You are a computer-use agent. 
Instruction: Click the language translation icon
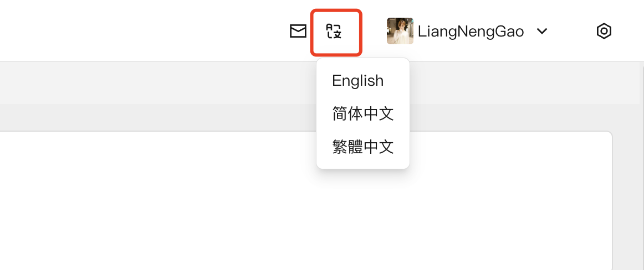[334, 32]
